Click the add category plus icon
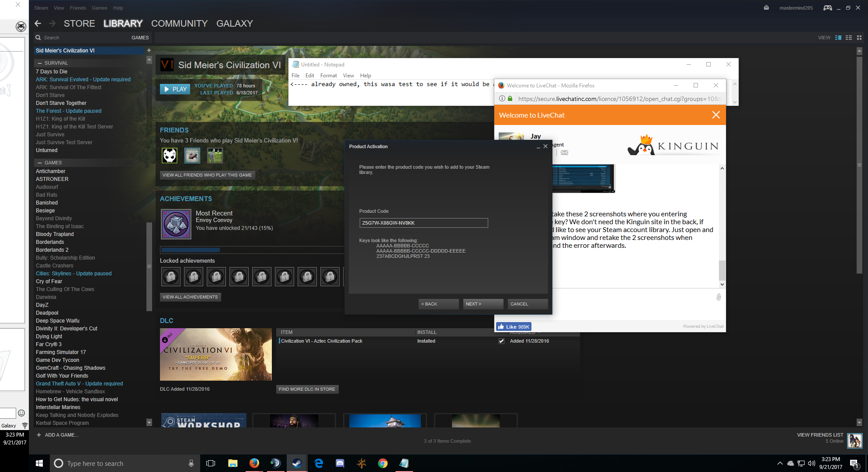Viewport: 868px width, 472px height. (149, 50)
